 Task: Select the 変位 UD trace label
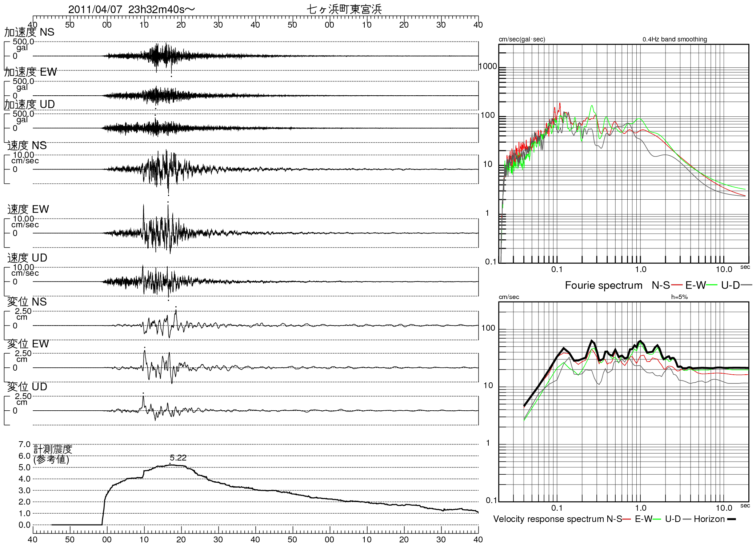coord(27,387)
